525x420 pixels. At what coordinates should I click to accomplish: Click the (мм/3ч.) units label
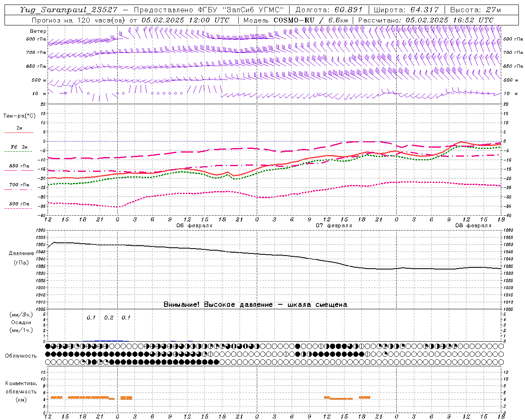[x=21, y=315]
